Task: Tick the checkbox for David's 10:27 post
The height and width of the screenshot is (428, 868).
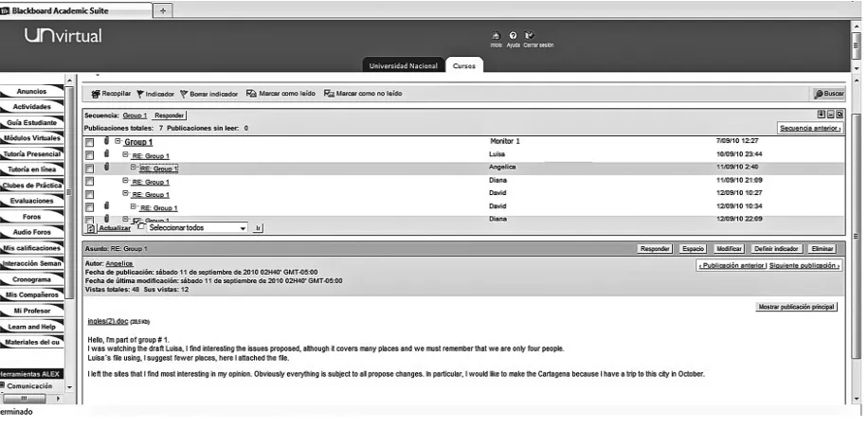Action: click(90, 195)
